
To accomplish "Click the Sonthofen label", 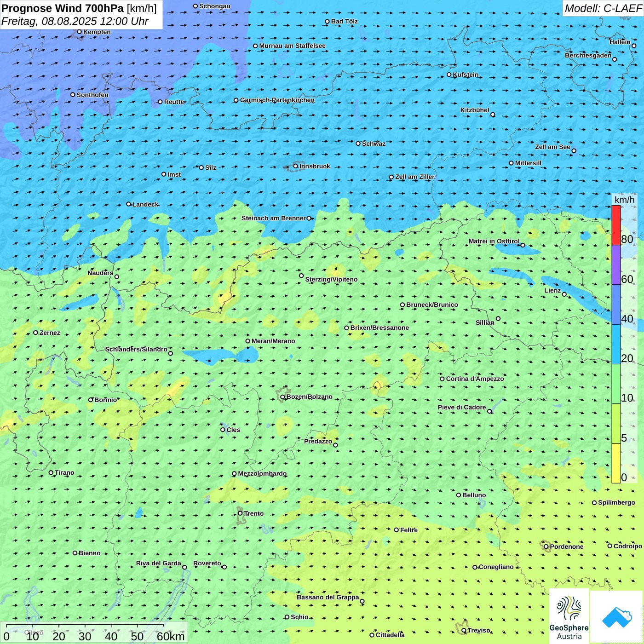I will pos(92,95).
